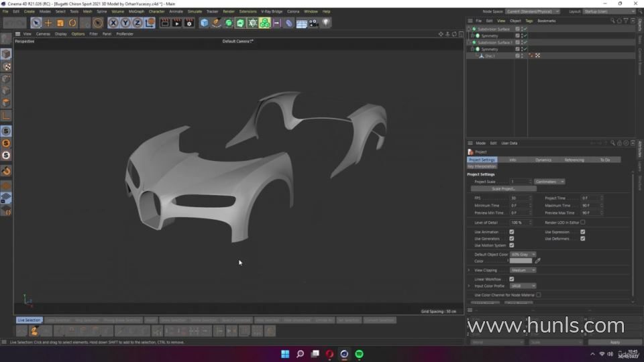
Task: Click the Brush selection icon in bottom palette
Action: click(34, 330)
